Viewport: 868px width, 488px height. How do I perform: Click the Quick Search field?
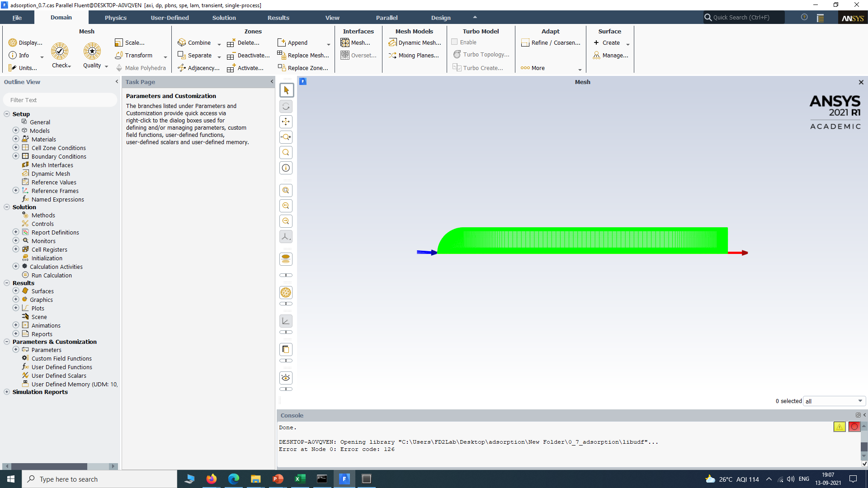(744, 18)
